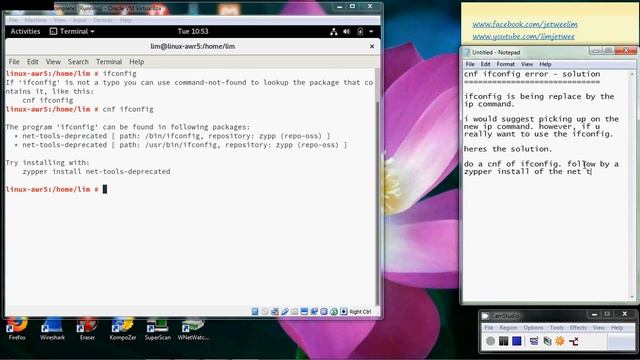Click CamStudio autopan icon

(573, 341)
